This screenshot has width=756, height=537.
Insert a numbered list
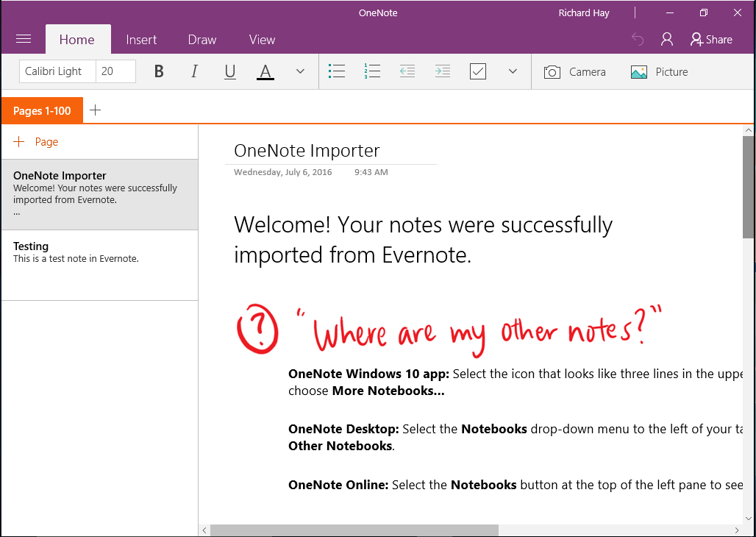372,71
